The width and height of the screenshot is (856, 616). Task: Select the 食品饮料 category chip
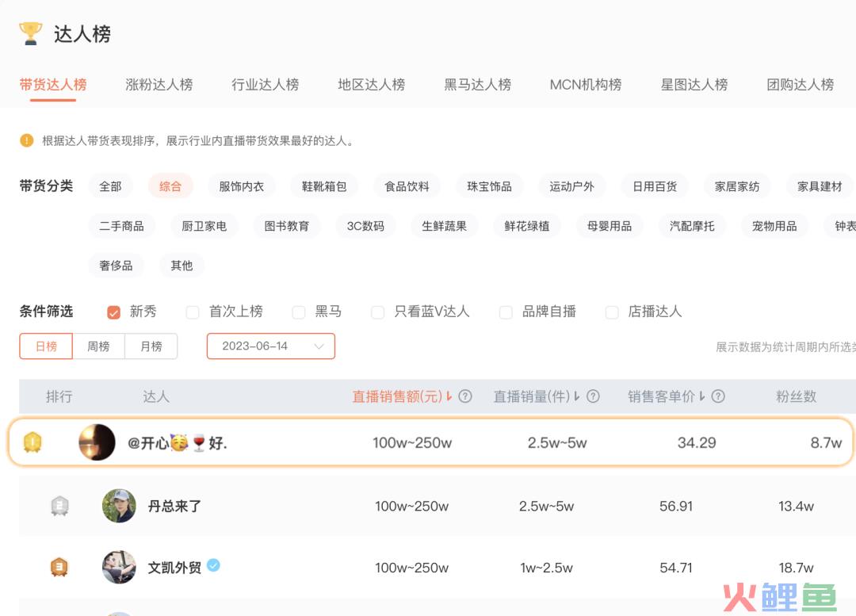point(407,186)
